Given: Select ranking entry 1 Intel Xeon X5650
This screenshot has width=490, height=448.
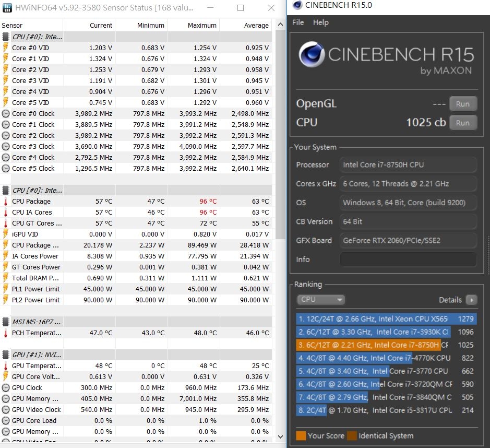Looking at the screenshot, I should (x=386, y=319).
